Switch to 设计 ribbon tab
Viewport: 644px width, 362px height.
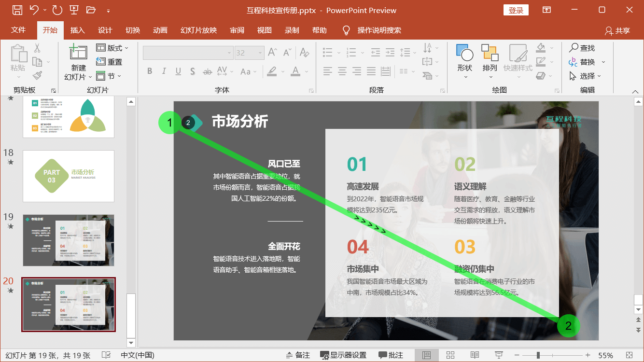coord(105,30)
